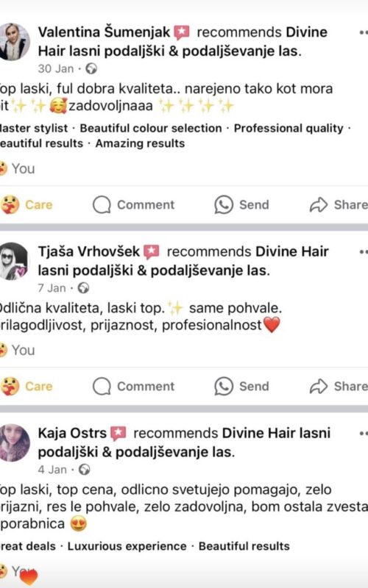Open Tjaša Vrhovšek's profile name link
The width and height of the screenshot is (368, 588).
point(88,251)
